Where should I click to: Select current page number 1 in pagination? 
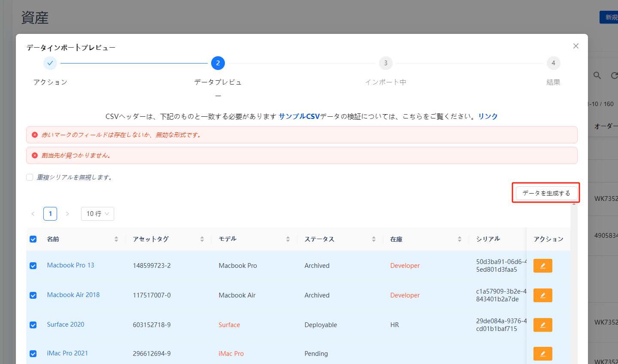[x=50, y=213]
